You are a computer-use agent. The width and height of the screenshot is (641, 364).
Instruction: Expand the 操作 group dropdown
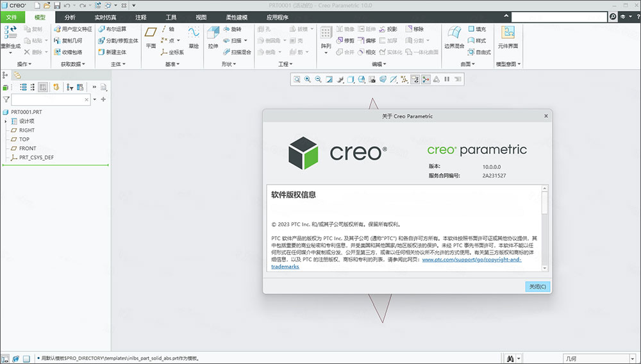[x=24, y=64]
